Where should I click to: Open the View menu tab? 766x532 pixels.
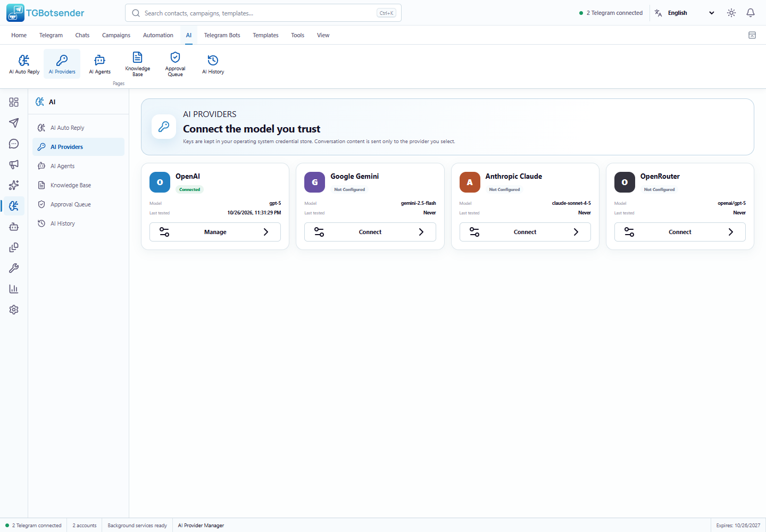(x=323, y=35)
